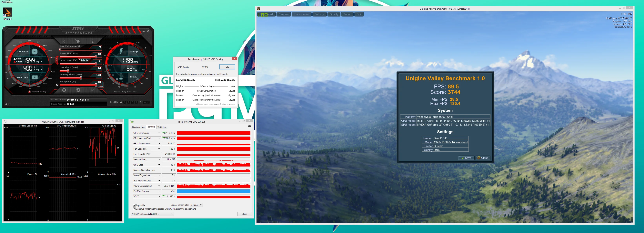Toggle the Link button between power and temp limit
This screenshot has height=233, width=644.
[x=57, y=60]
